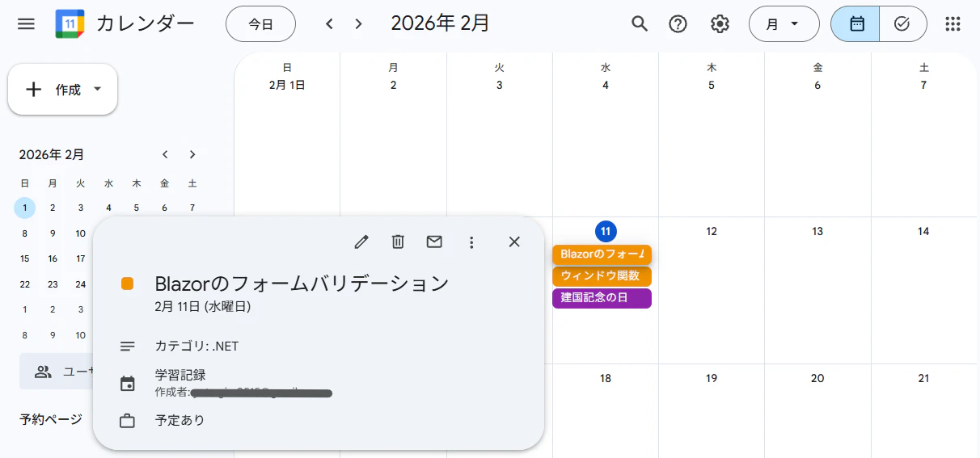Click the 学習記録 calendar name
This screenshot has height=458, width=980.
(180, 375)
